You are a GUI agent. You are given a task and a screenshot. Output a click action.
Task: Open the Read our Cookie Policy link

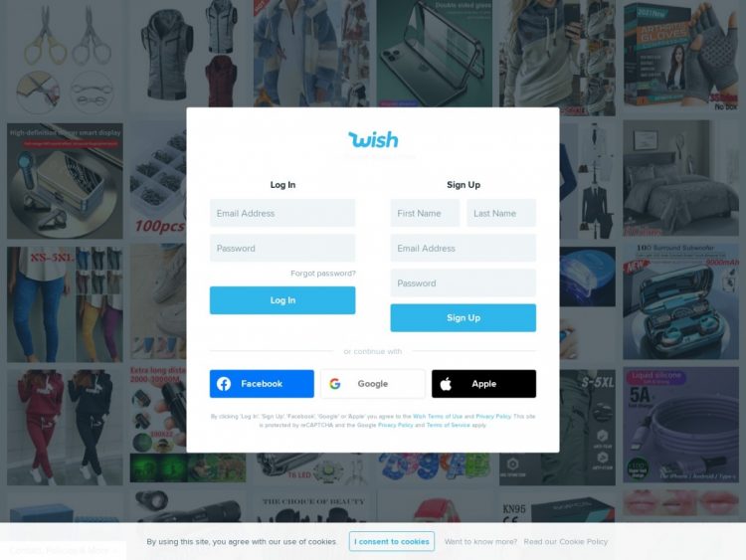tap(565, 541)
